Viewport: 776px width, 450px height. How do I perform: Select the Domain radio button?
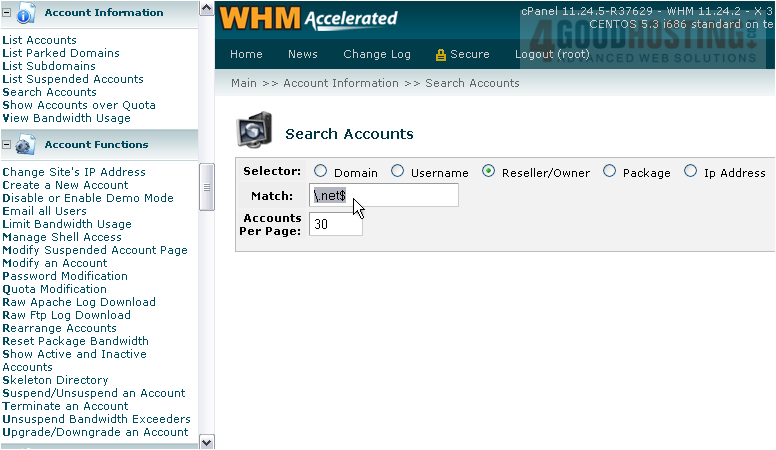[x=321, y=172]
